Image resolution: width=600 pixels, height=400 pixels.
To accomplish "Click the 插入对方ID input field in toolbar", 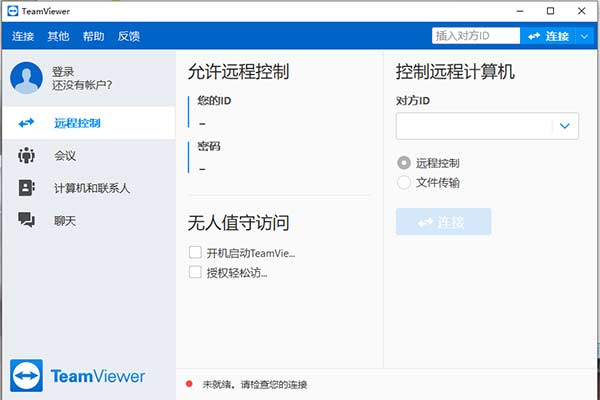I will pos(476,36).
